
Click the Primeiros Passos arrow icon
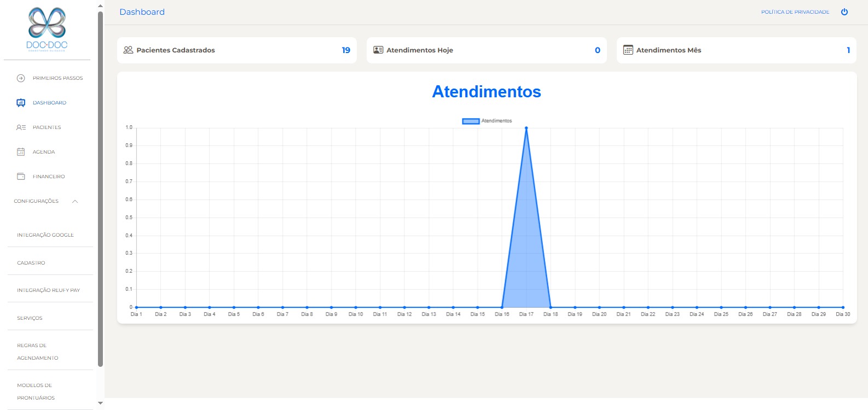click(21, 78)
